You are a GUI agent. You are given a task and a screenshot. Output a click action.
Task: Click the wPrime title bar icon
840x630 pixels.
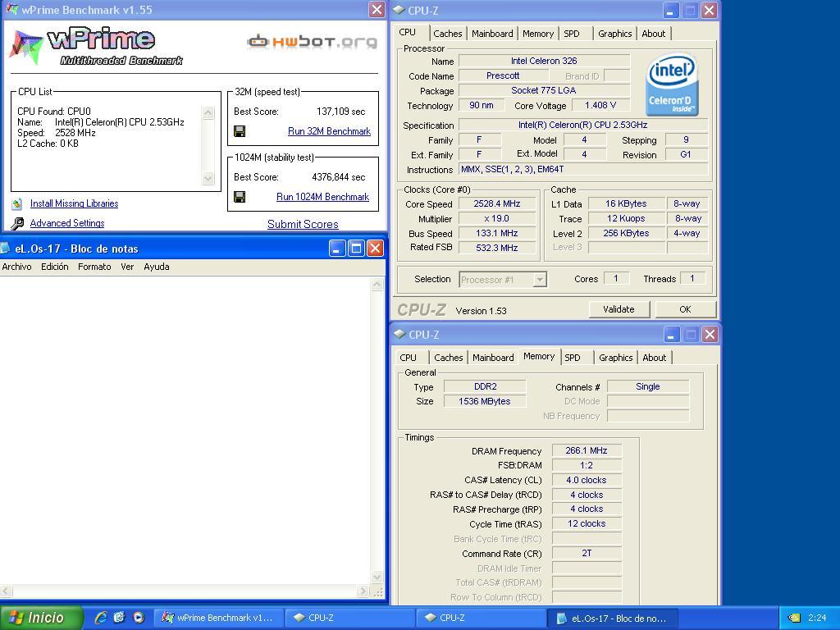coord(11,10)
